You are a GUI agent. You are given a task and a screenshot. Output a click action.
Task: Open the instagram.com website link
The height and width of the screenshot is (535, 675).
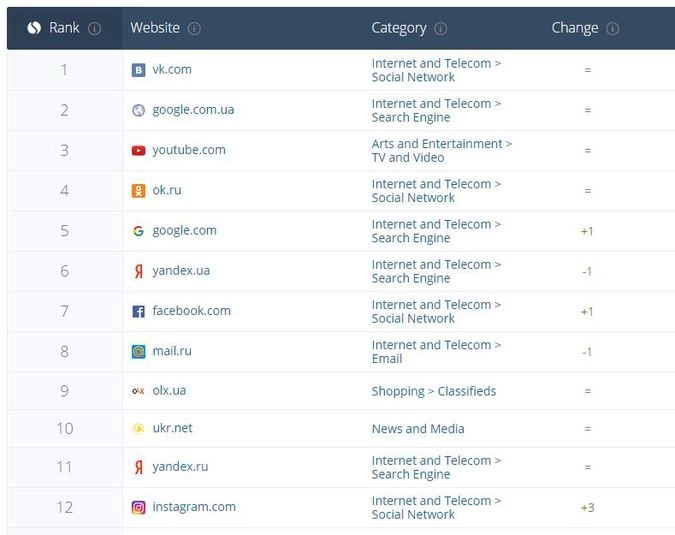194,507
